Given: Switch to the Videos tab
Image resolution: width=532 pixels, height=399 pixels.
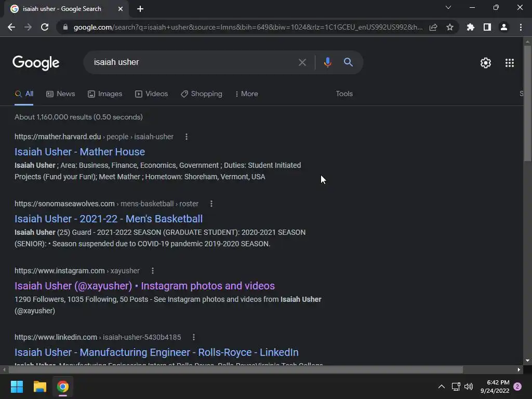Looking at the screenshot, I should 151,94.
